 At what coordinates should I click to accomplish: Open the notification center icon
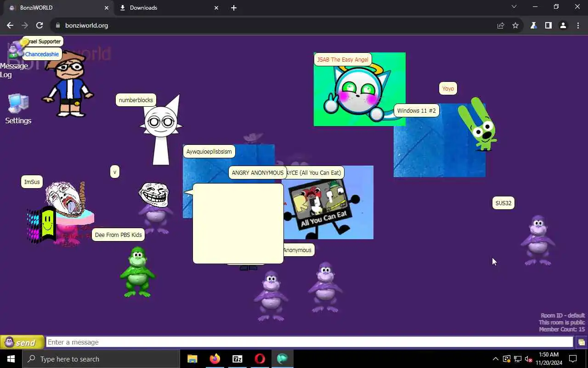(573, 359)
